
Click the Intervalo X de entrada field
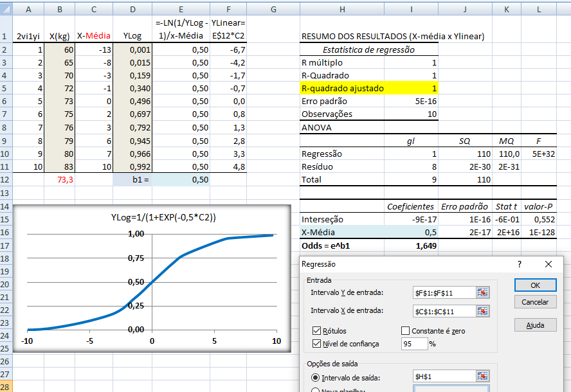click(x=444, y=311)
